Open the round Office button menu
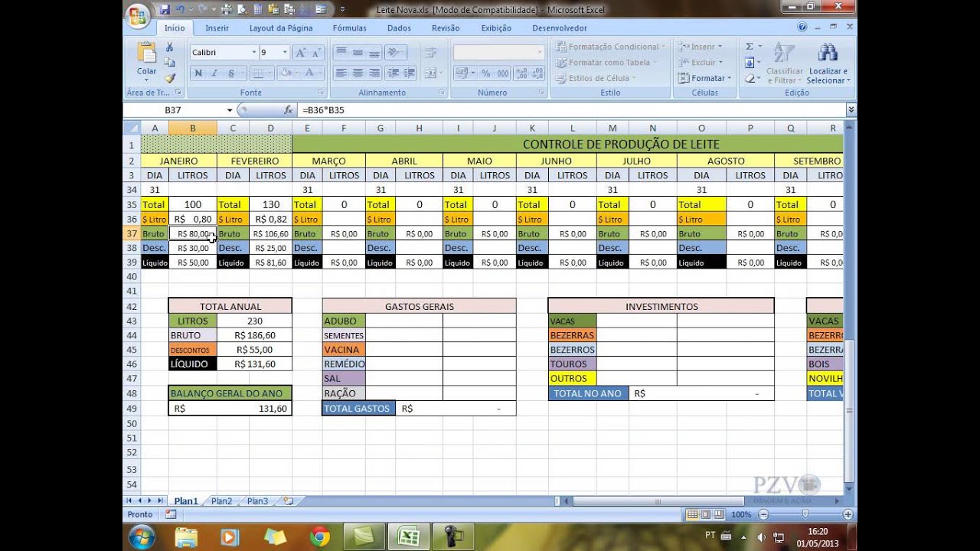 [x=138, y=17]
